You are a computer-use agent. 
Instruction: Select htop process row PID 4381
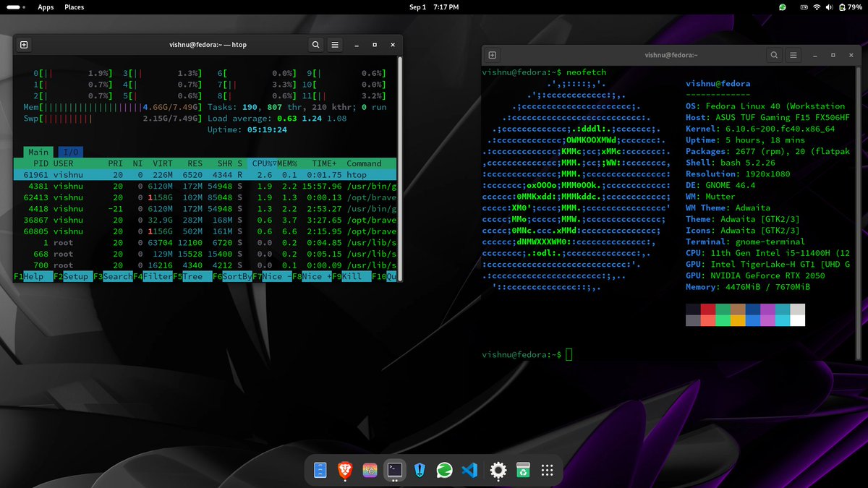tap(205, 186)
